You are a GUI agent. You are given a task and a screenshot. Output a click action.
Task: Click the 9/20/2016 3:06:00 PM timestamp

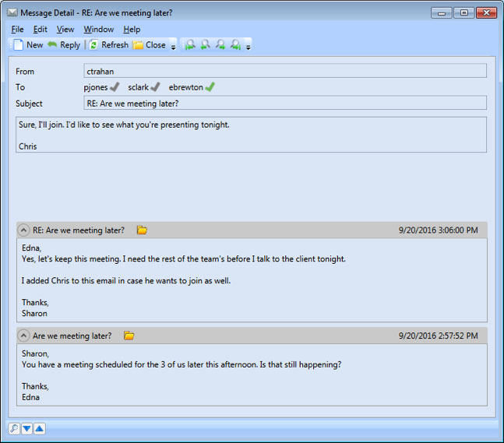tap(438, 230)
